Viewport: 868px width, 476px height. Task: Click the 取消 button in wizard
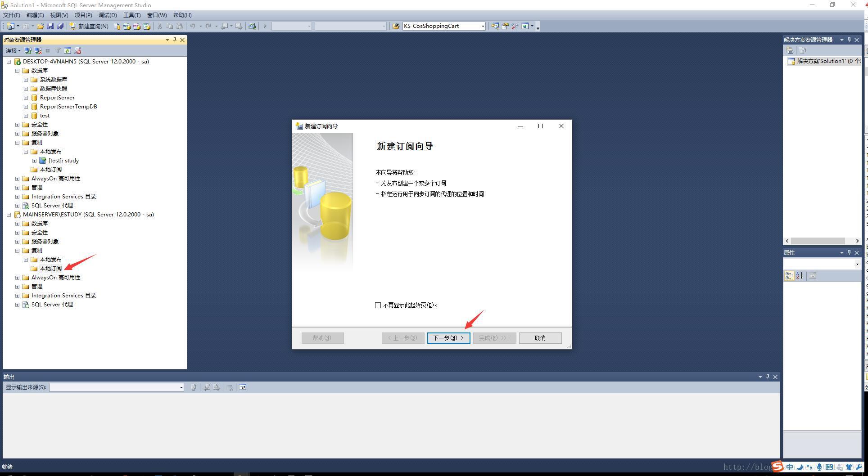pyautogui.click(x=540, y=338)
